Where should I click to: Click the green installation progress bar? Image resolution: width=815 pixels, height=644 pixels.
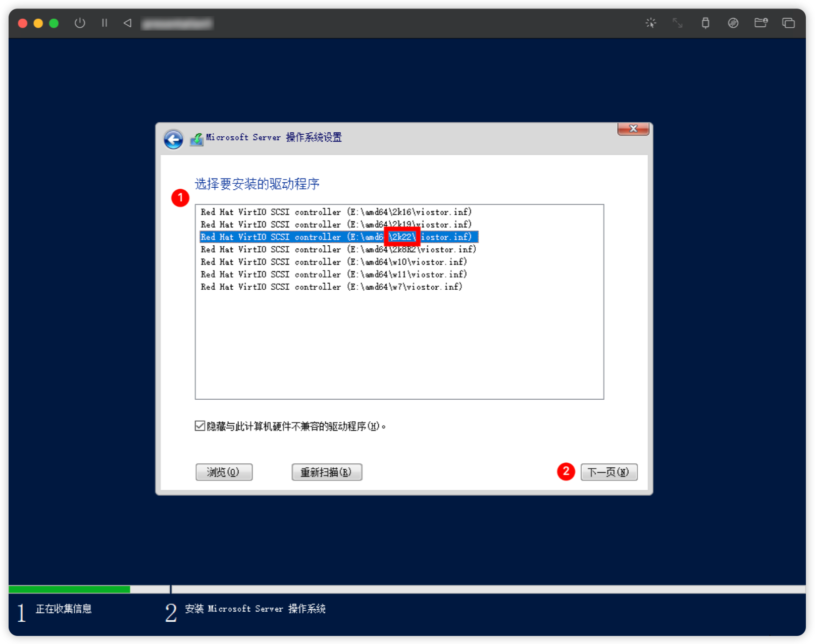click(70, 589)
